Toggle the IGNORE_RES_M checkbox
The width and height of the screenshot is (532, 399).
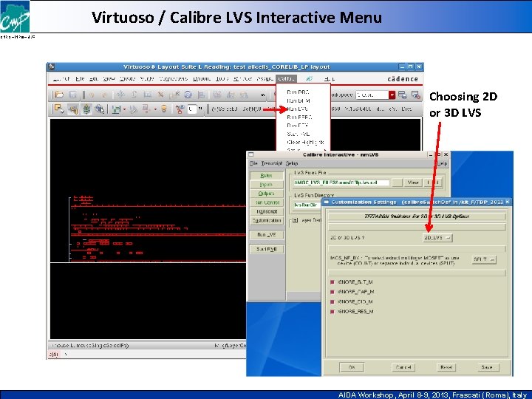[332, 312]
